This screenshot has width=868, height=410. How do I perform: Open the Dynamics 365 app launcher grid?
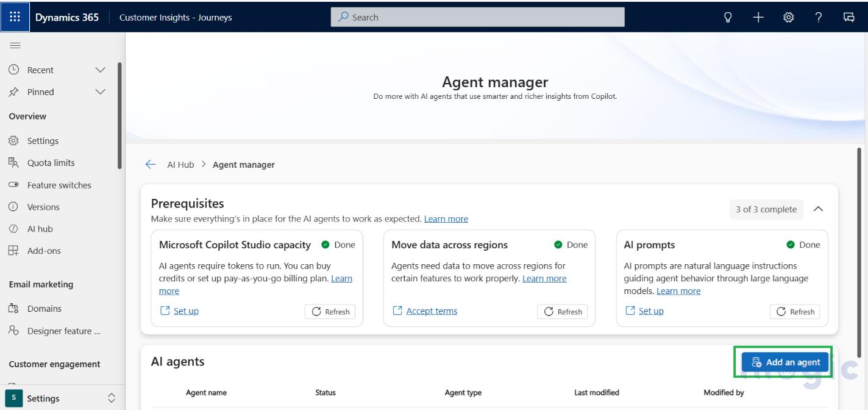pos(15,16)
